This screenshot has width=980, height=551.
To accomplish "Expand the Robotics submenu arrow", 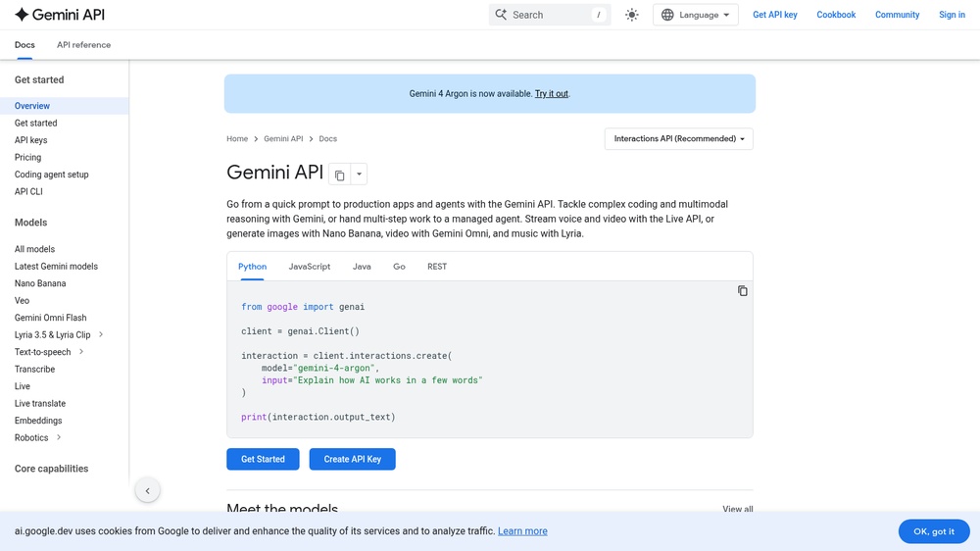I will click(x=59, y=437).
